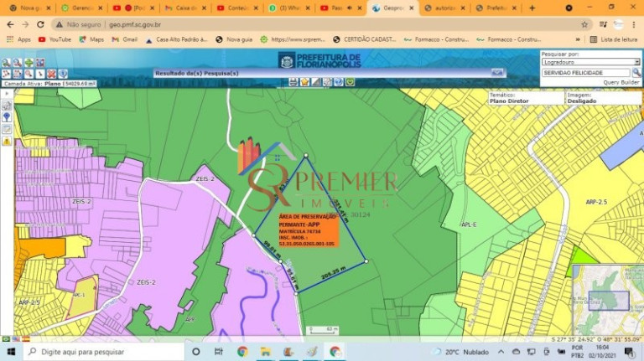
Task: Click the Temático Plano Diretor selector
Action: [x=526, y=98]
